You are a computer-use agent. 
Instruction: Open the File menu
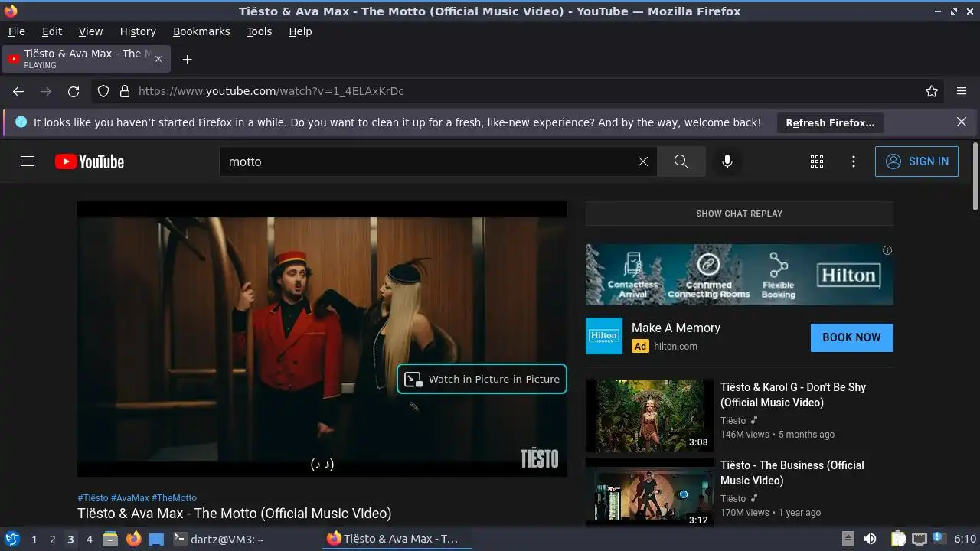tap(16, 31)
